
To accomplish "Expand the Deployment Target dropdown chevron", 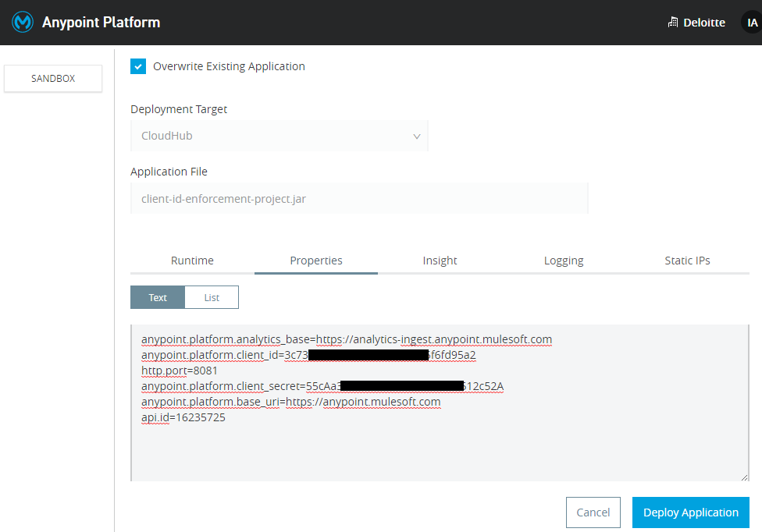I will [x=416, y=136].
